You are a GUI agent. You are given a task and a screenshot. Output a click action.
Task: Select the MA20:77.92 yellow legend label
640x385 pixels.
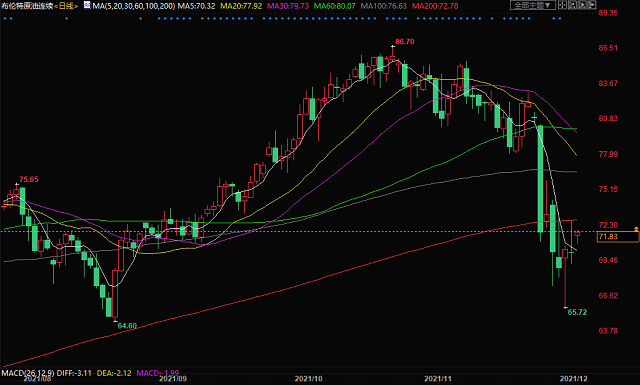[241, 6]
